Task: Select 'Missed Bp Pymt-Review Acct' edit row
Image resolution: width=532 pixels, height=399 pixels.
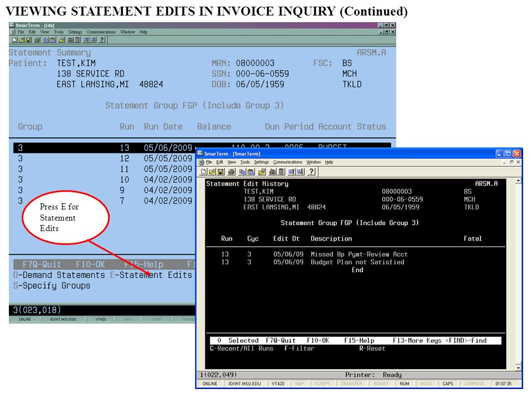Action: point(355,254)
